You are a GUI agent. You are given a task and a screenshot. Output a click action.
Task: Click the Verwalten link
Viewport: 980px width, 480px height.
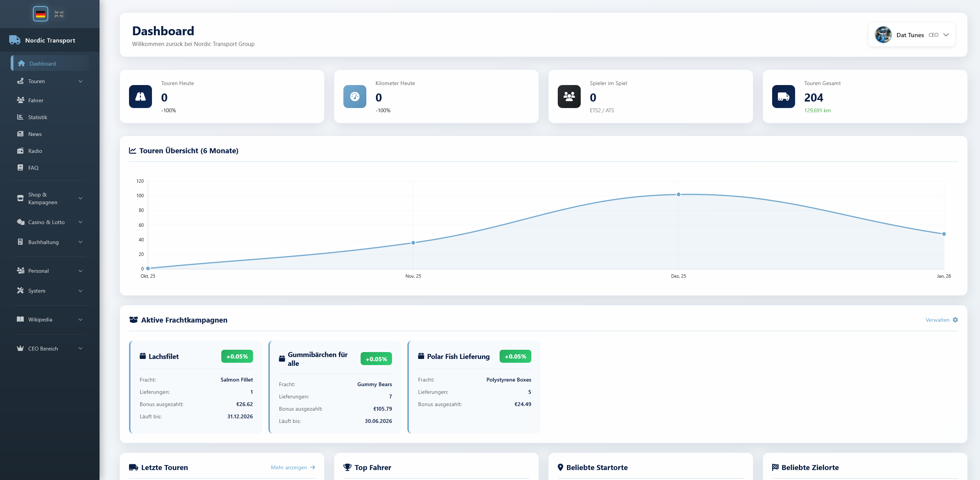pos(938,320)
